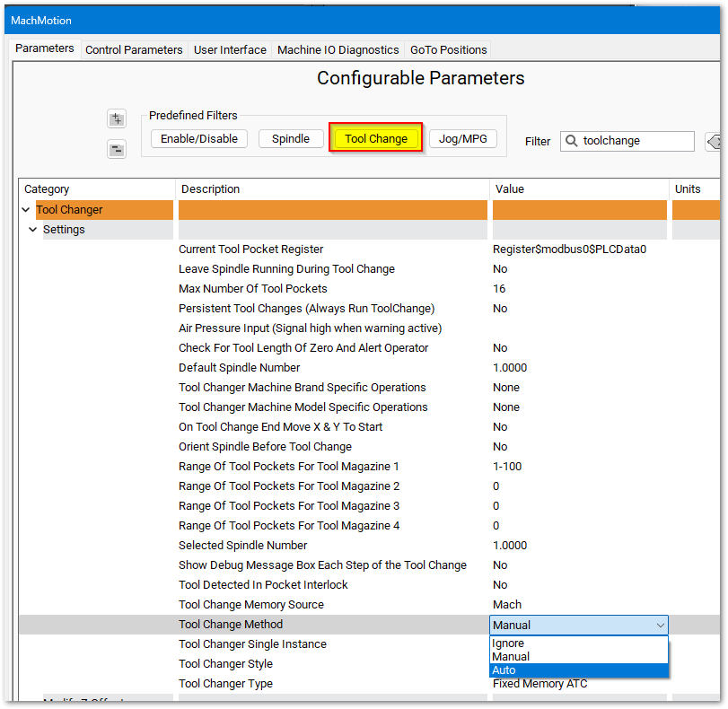Click the highlighted Tool Change filter button
The height and width of the screenshot is (709, 728).
[376, 139]
